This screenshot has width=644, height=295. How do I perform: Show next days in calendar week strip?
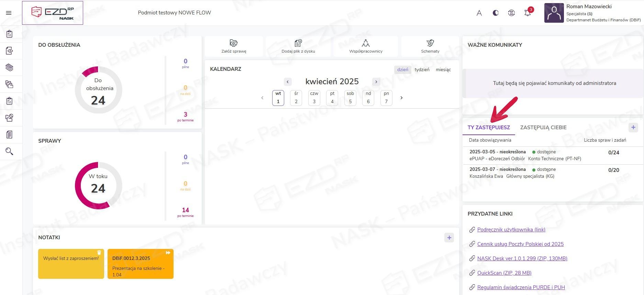coord(401,98)
